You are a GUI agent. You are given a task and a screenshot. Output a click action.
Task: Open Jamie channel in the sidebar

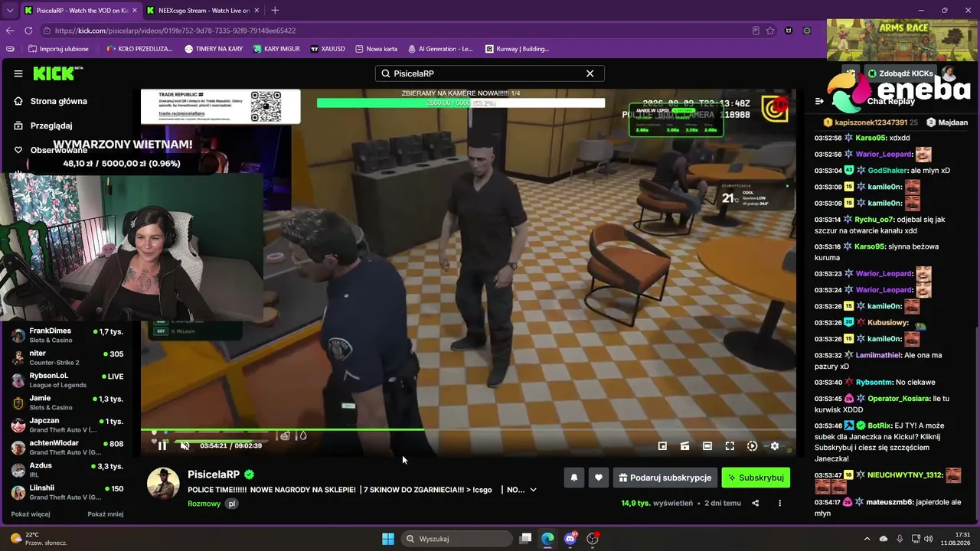click(x=67, y=403)
